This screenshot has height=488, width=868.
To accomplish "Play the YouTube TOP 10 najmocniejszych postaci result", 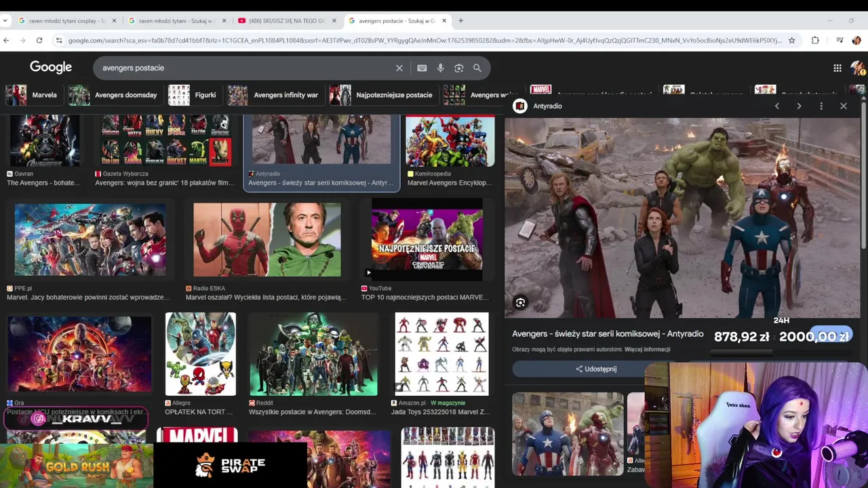I will click(427, 239).
